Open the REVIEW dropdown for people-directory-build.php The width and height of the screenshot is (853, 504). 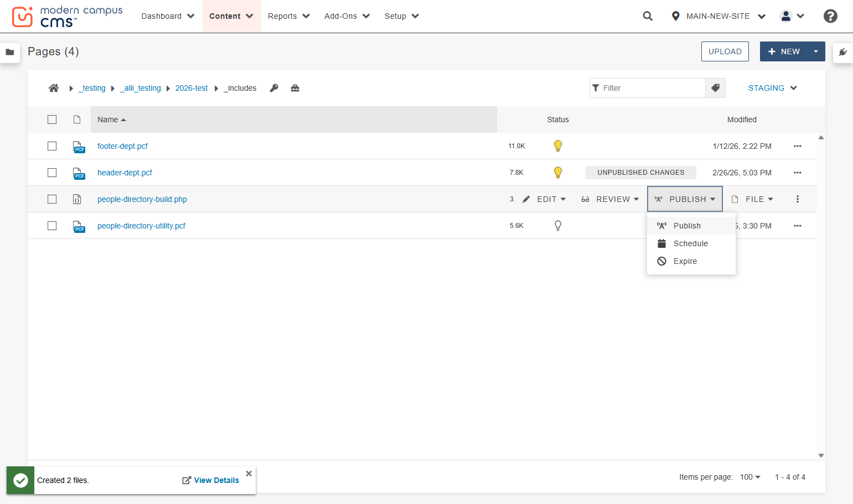pyautogui.click(x=610, y=199)
